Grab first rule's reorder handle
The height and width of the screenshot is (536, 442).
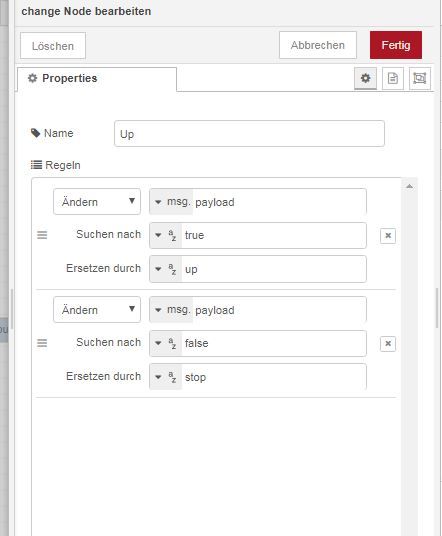(x=42, y=235)
